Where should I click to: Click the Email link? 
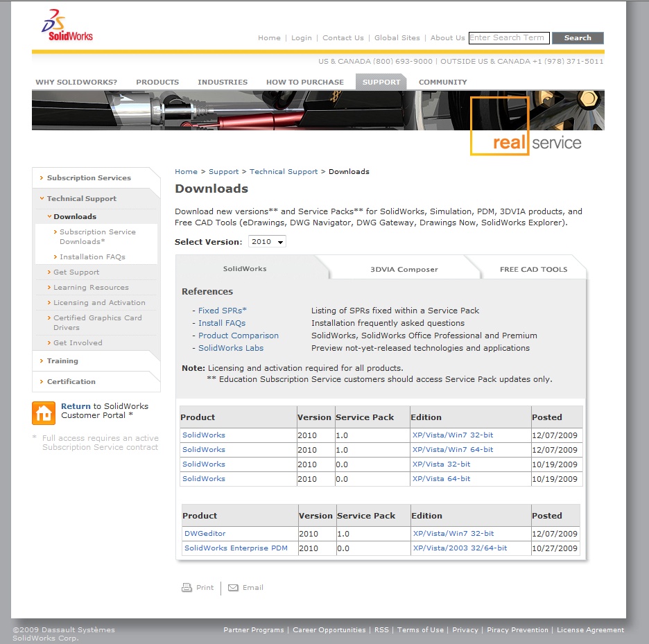click(x=253, y=587)
